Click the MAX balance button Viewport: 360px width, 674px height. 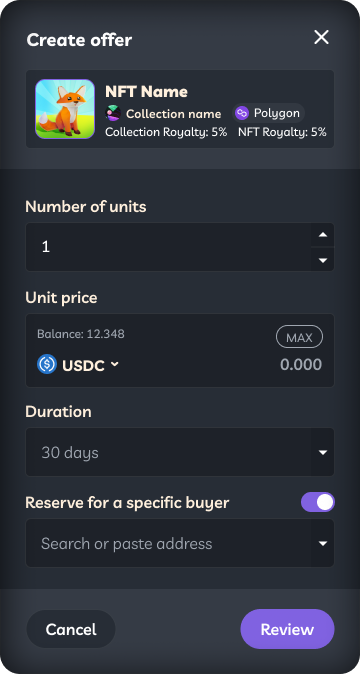click(299, 337)
